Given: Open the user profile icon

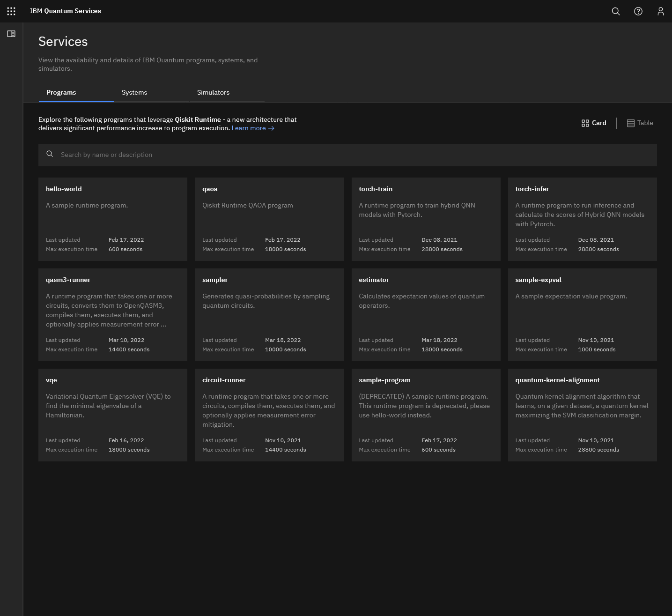Looking at the screenshot, I should [661, 11].
